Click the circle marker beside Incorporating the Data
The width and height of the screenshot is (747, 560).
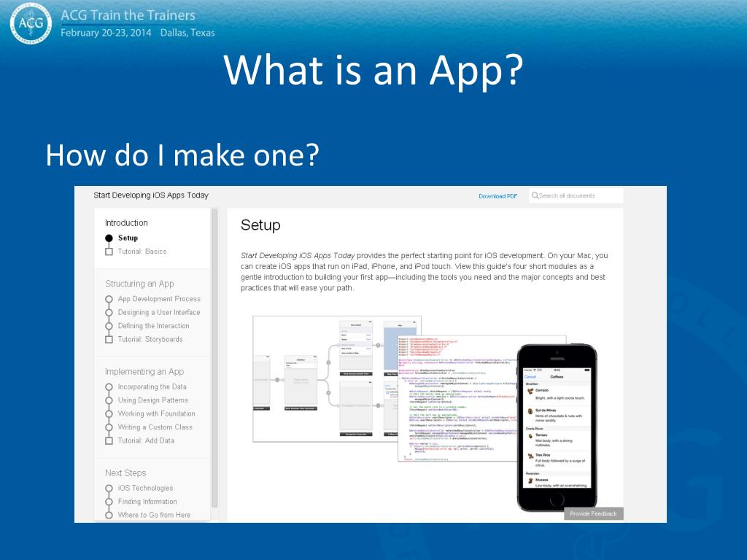coord(109,387)
